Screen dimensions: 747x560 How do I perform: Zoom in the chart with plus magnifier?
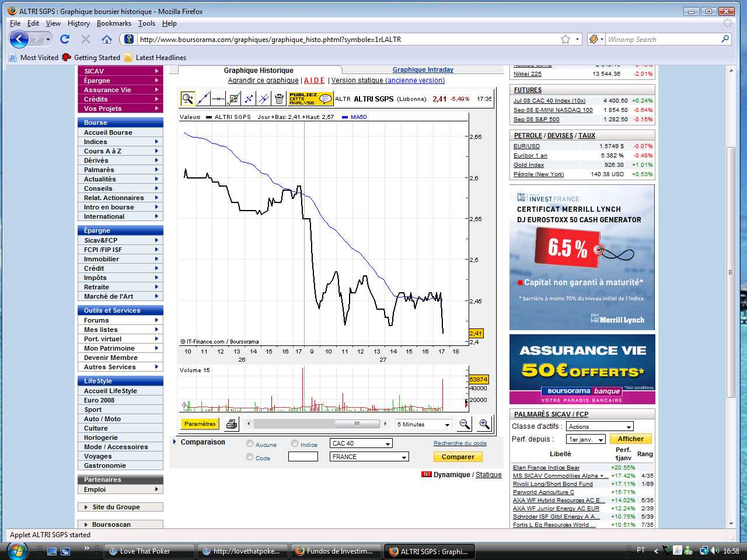(x=484, y=424)
